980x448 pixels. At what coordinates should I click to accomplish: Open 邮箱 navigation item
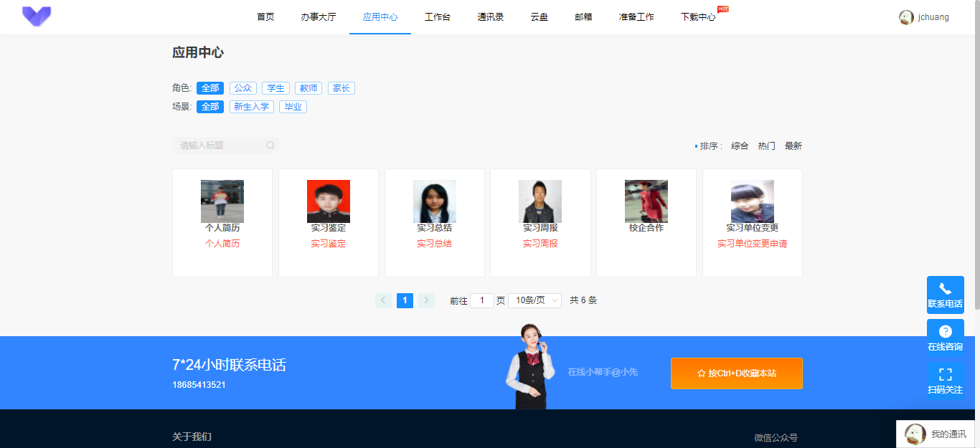click(x=584, y=17)
